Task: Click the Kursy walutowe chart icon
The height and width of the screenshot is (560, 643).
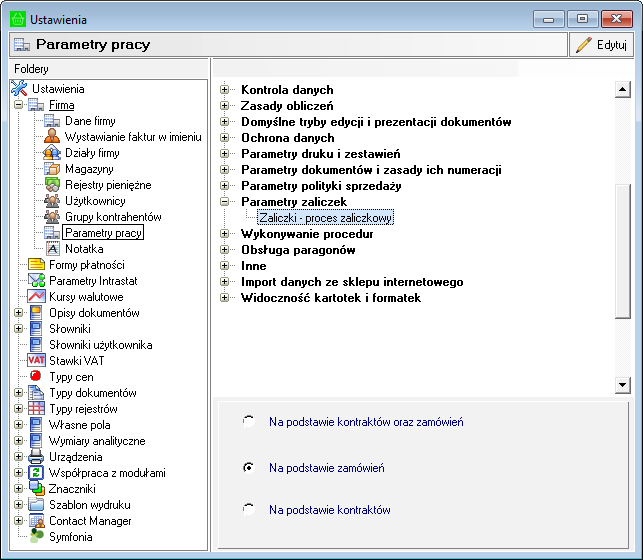Action: pos(35,297)
